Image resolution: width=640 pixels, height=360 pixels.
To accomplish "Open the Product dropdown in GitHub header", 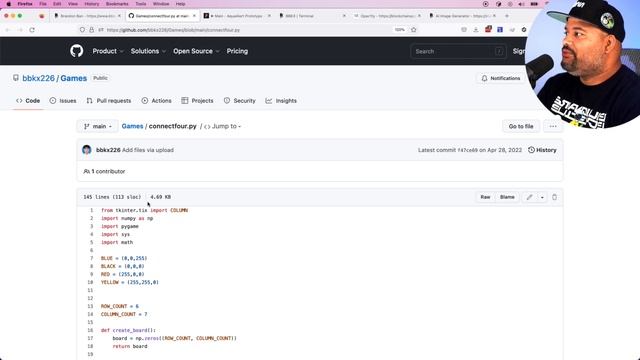I will (x=108, y=51).
